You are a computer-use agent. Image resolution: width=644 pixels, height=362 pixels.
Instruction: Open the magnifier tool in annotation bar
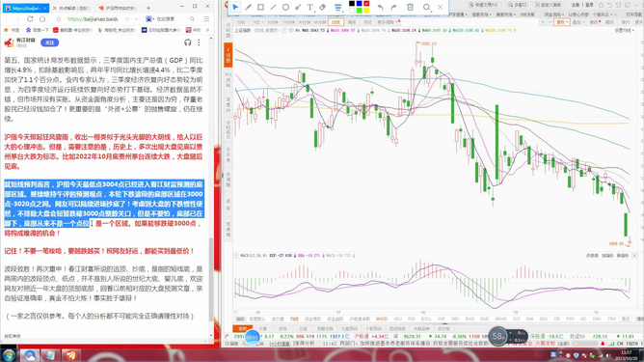[427, 7]
